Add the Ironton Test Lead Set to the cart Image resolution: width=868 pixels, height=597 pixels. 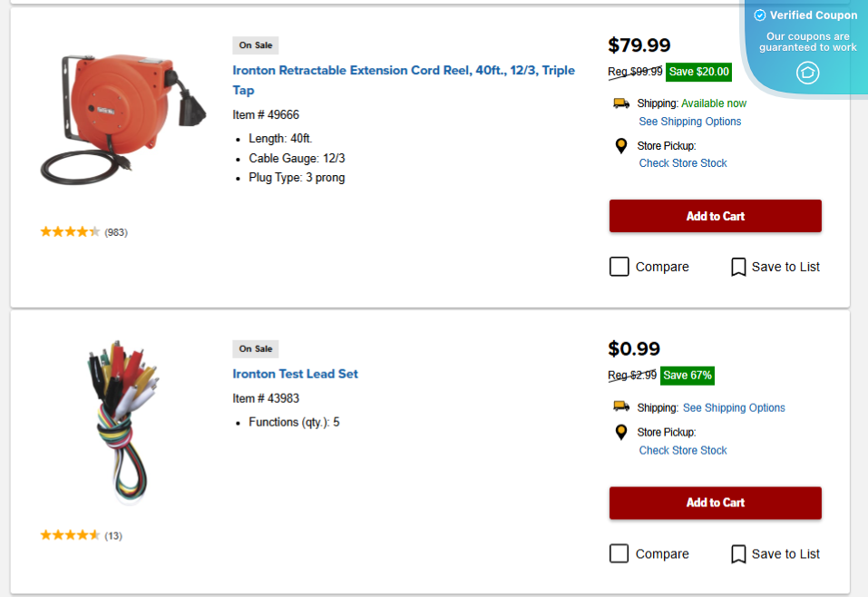715,503
